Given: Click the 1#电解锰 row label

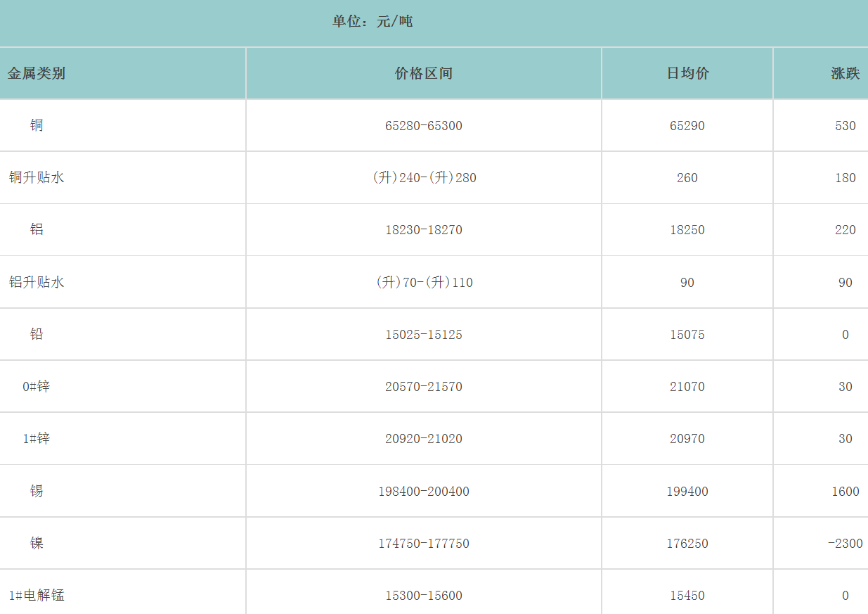Looking at the screenshot, I should pyautogui.click(x=37, y=595).
